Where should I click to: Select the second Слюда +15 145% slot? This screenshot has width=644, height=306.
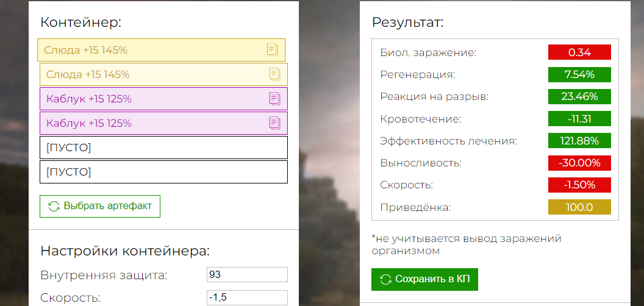click(x=164, y=74)
